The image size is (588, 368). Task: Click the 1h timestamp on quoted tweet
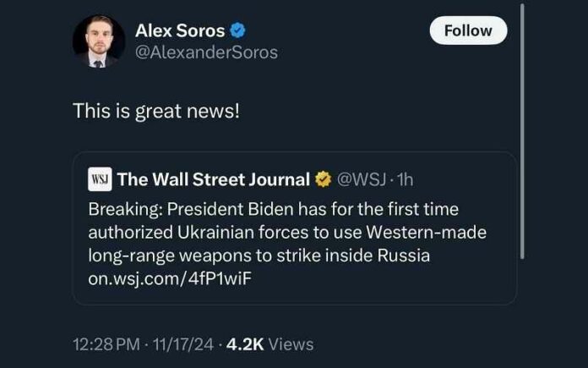pyautogui.click(x=405, y=179)
